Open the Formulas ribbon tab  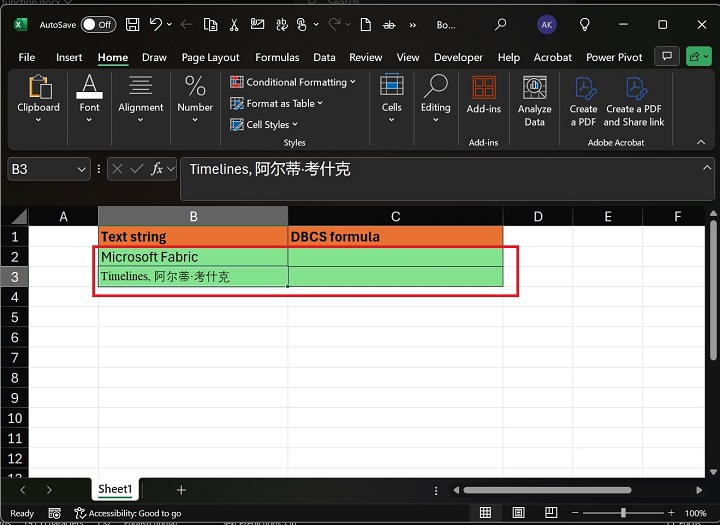pyautogui.click(x=277, y=58)
